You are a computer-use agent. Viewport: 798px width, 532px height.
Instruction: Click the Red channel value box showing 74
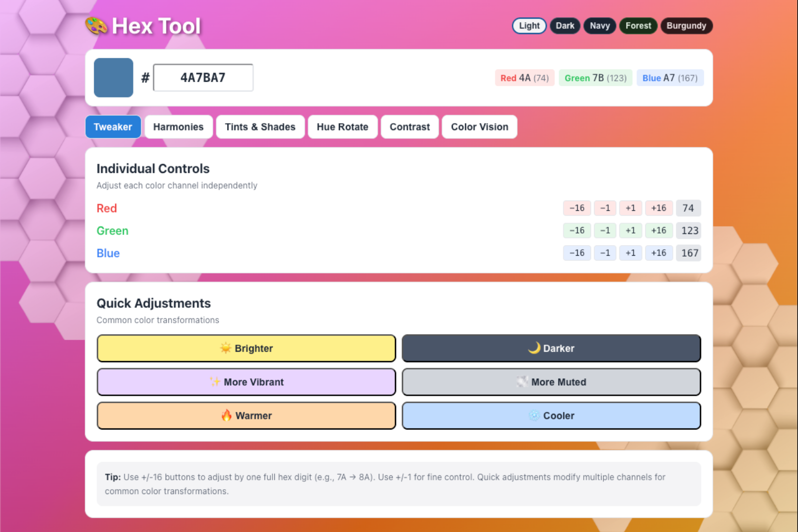pos(688,208)
